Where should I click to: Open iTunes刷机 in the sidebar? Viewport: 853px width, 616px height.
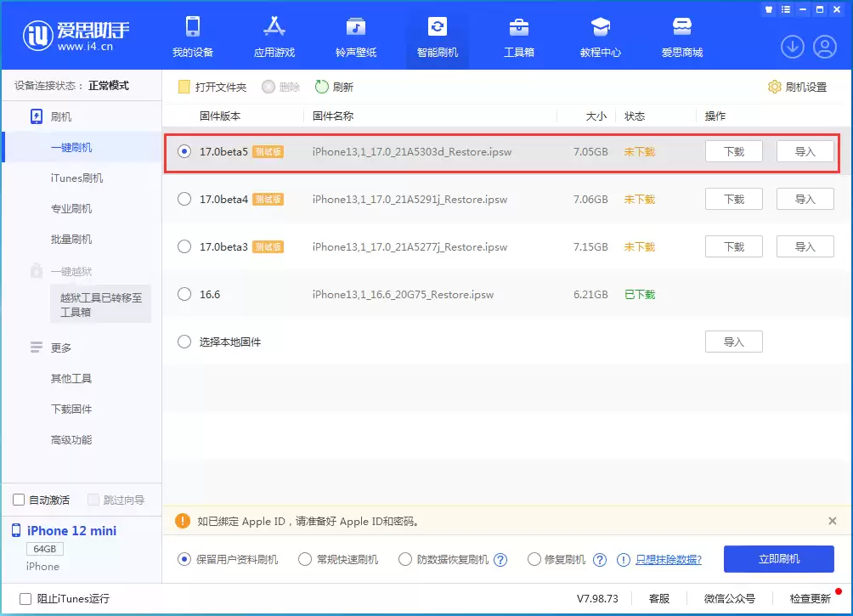tap(76, 178)
